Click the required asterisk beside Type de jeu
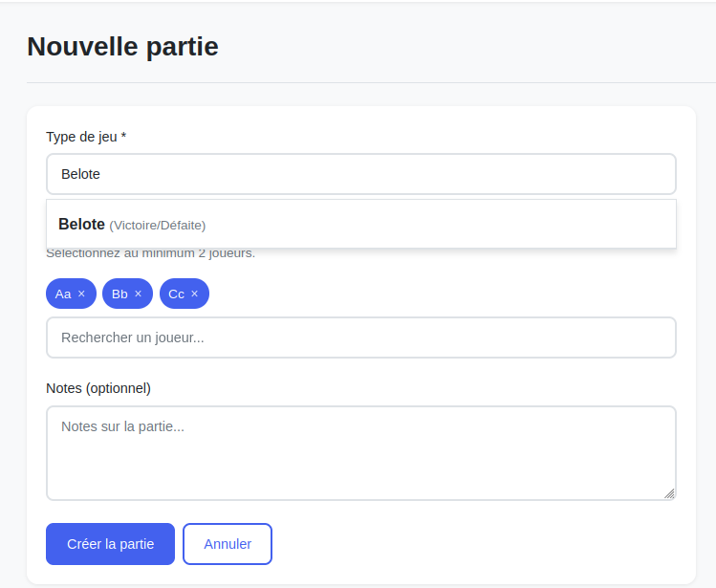716x588 pixels. click(123, 135)
